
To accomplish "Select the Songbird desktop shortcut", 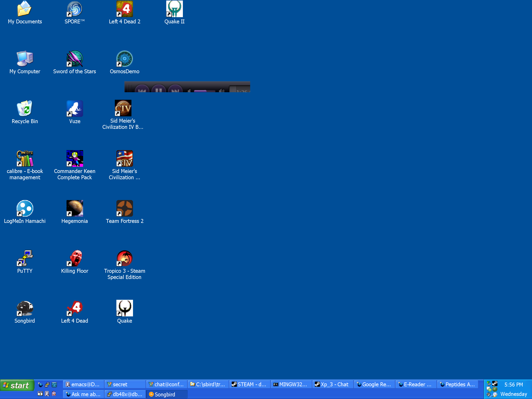I will tap(25, 312).
